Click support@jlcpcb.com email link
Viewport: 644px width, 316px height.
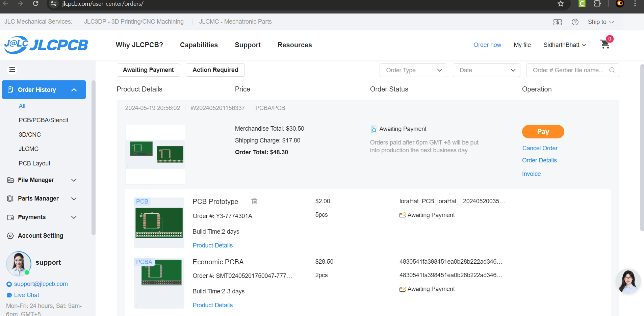tap(41, 284)
